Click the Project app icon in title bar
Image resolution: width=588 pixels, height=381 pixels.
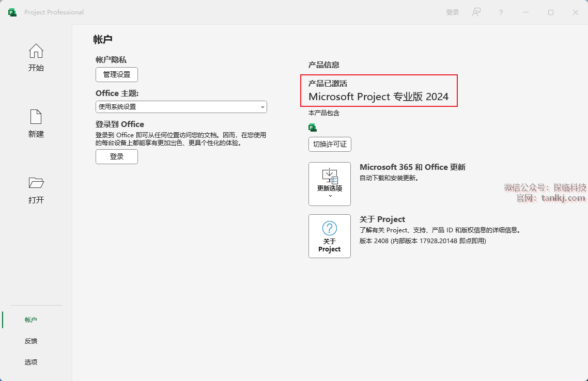coord(12,12)
